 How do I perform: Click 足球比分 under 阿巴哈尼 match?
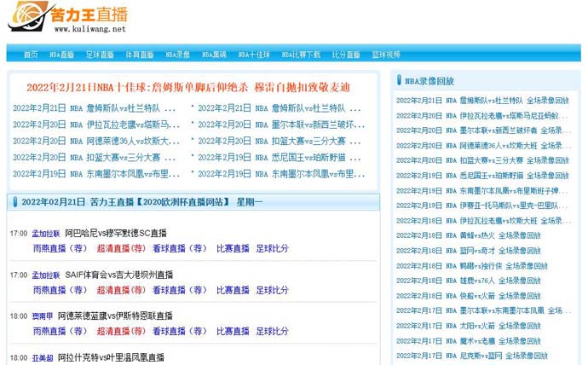[x=272, y=248]
